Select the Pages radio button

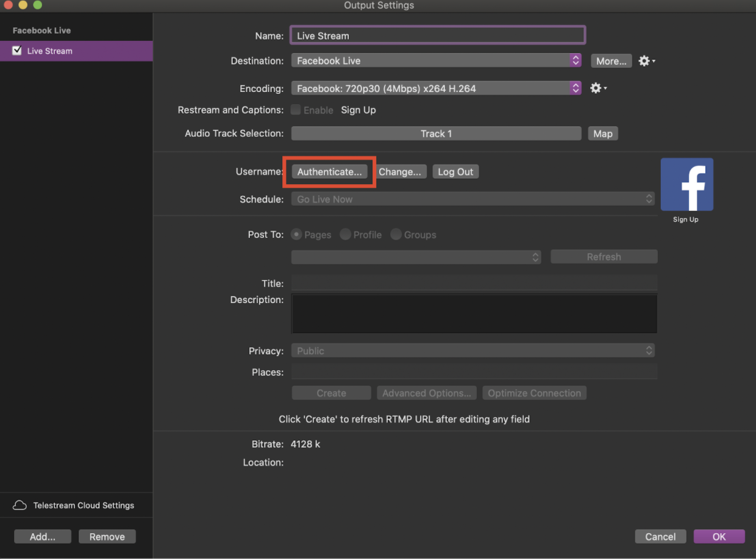click(297, 235)
